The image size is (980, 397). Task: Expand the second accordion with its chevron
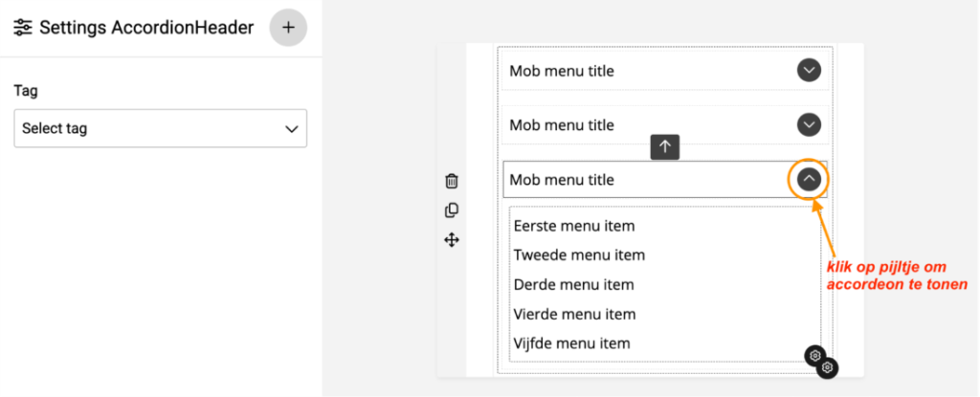coord(810,124)
